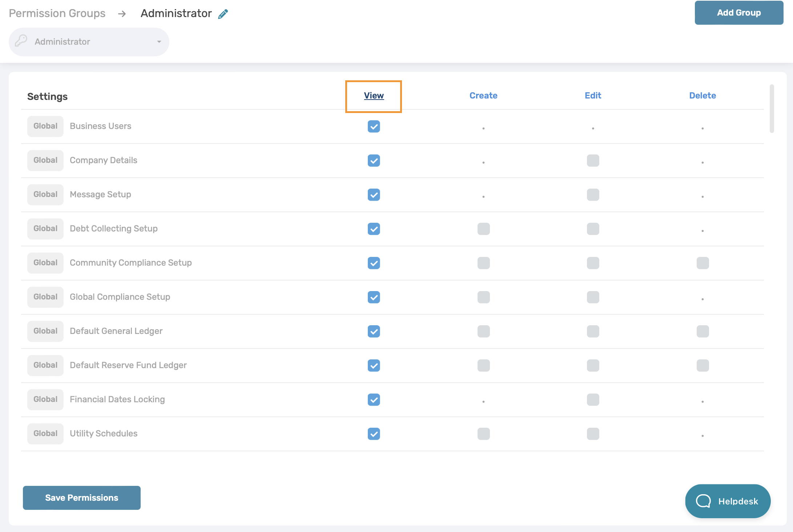
Task: Click the Add Group button
Action: pos(739,13)
